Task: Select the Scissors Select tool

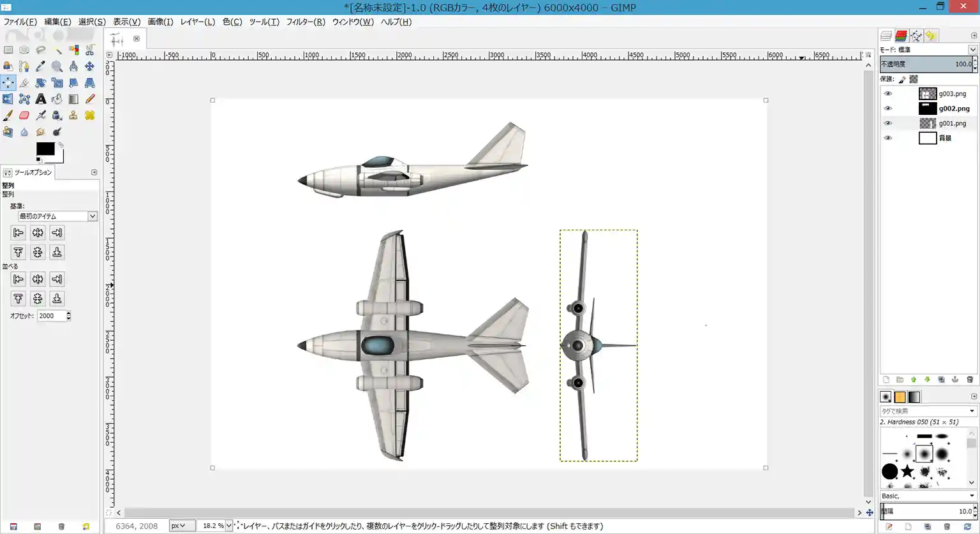Action: pos(90,50)
